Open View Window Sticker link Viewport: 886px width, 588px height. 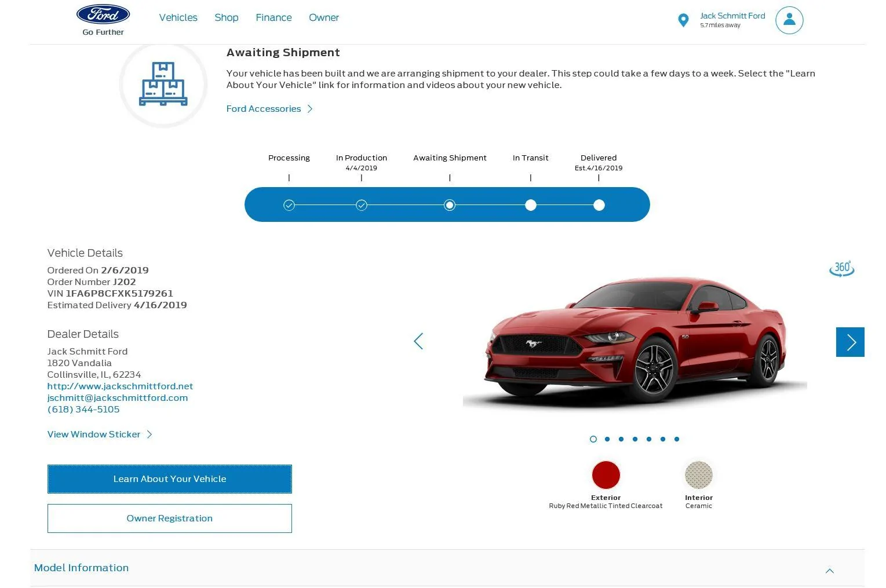coord(94,434)
